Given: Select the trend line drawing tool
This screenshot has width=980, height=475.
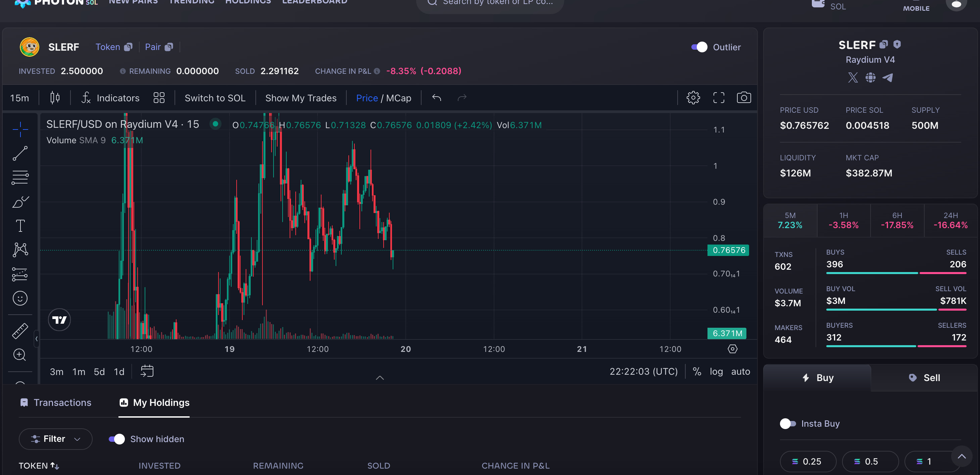Looking at the screenshot, I should click(x=20, y=153).
